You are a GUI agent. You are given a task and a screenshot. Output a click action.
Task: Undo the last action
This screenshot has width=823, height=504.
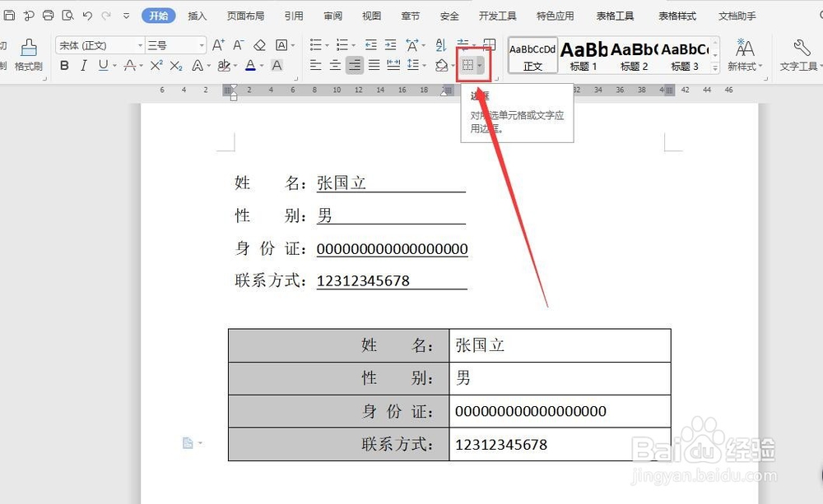(87, 16)
